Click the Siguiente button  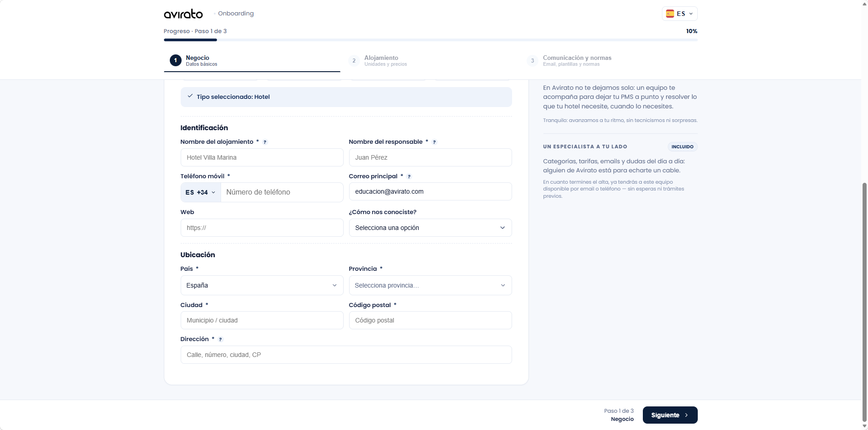[x=670, y=415]
